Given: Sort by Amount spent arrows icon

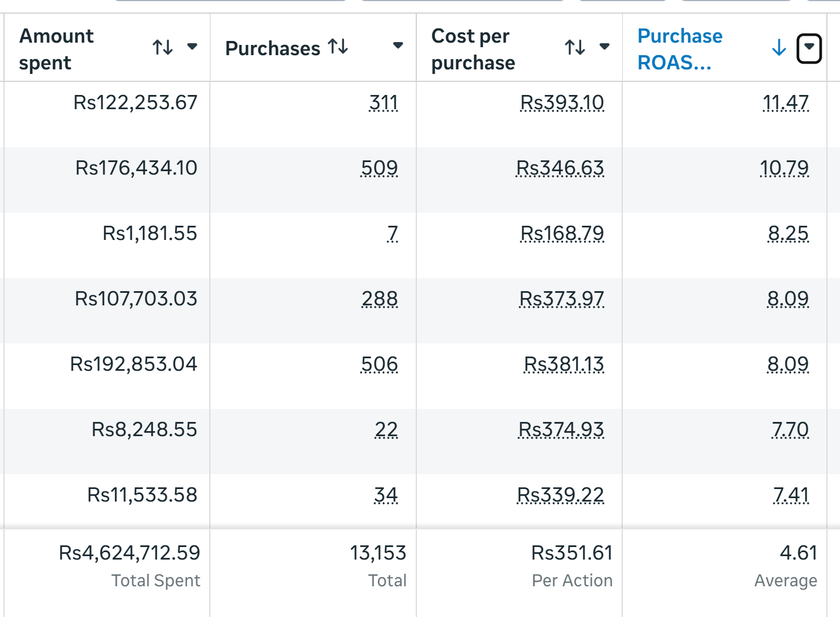Looking at the screenshot, I should (163, 47).
